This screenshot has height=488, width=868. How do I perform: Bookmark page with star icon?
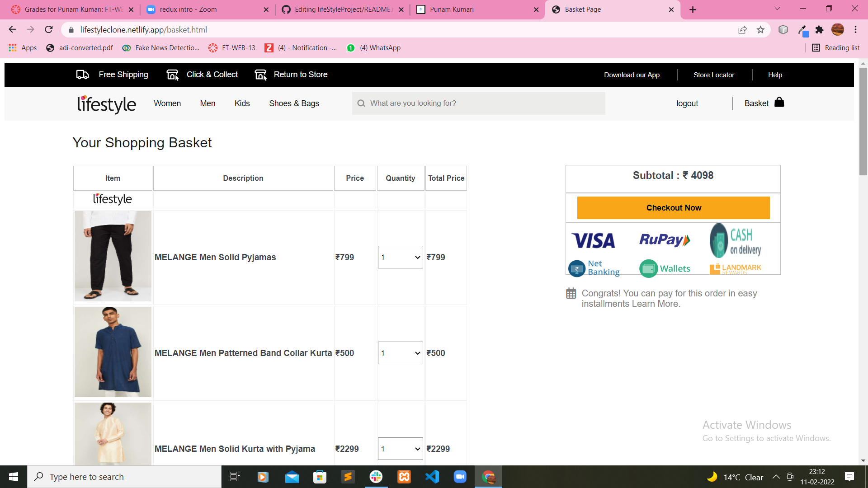pos(760,30)
